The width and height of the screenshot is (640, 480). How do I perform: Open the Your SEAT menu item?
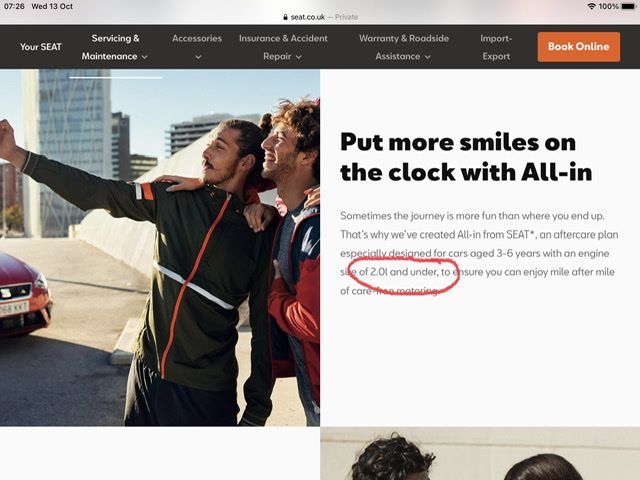point(41,47)
